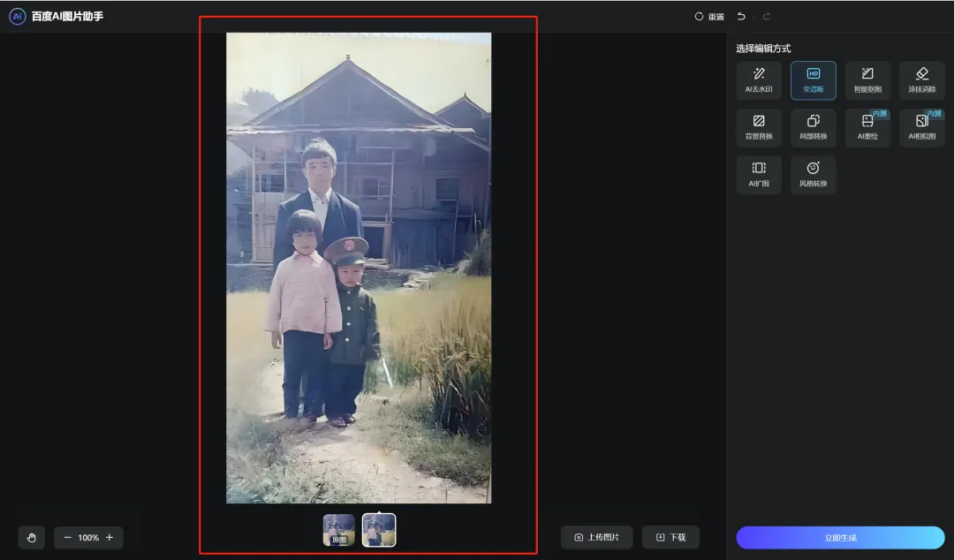Click the undo arrow icon
Image resolution: width=954 pixels, height=560 pixels.
(x=741, y=16)
